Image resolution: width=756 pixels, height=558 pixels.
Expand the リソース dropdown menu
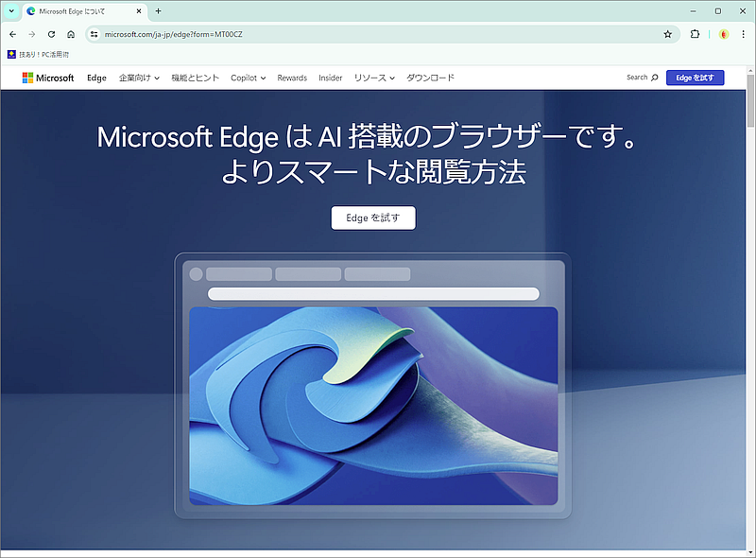374,78
